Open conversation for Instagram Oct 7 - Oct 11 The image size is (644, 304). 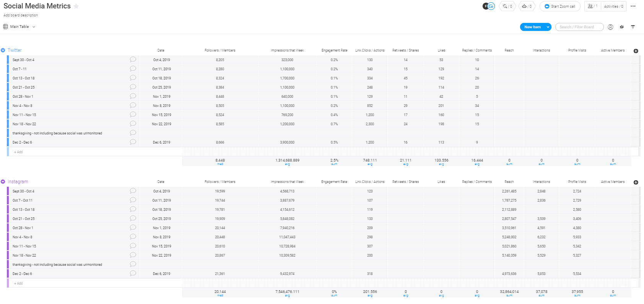pyautogui.click(x=133, y=200)
